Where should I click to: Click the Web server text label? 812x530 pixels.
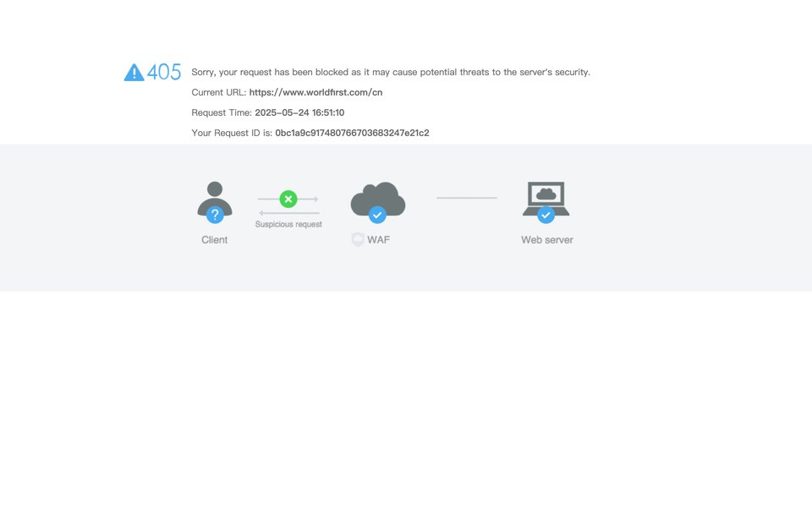547,239
